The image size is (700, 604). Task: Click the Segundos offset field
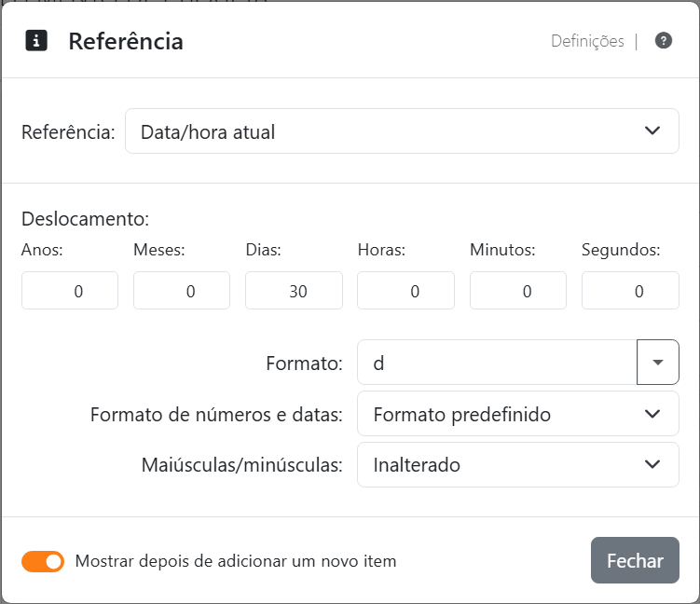click(630, 291)
